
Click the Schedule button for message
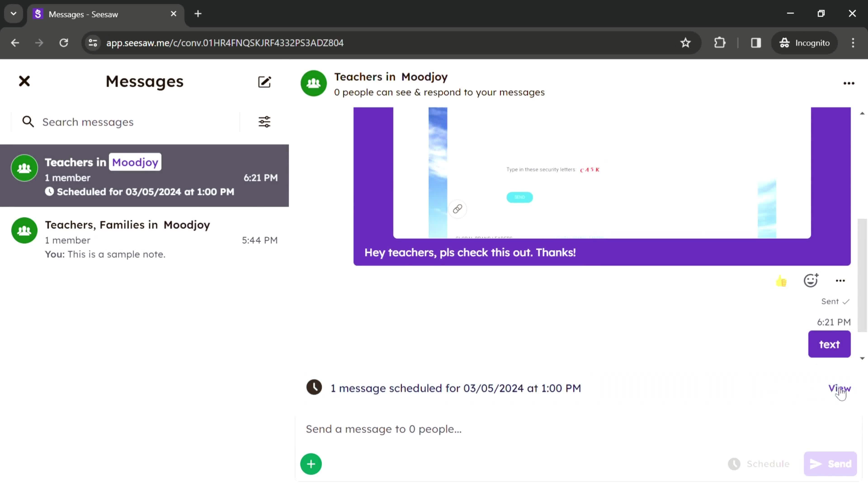(760, 464)
